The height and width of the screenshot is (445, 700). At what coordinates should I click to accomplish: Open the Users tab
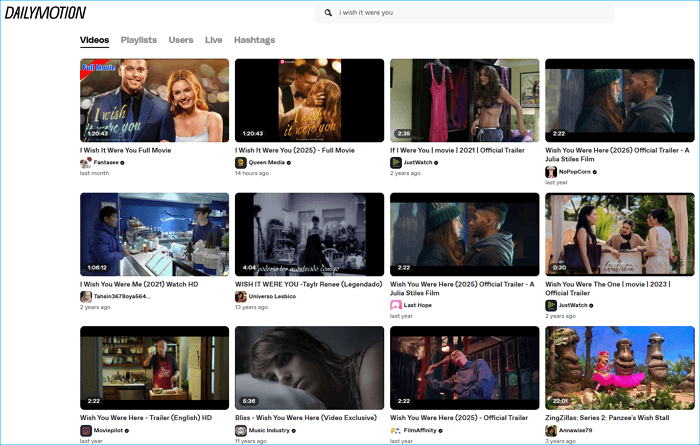click(181, 40)
